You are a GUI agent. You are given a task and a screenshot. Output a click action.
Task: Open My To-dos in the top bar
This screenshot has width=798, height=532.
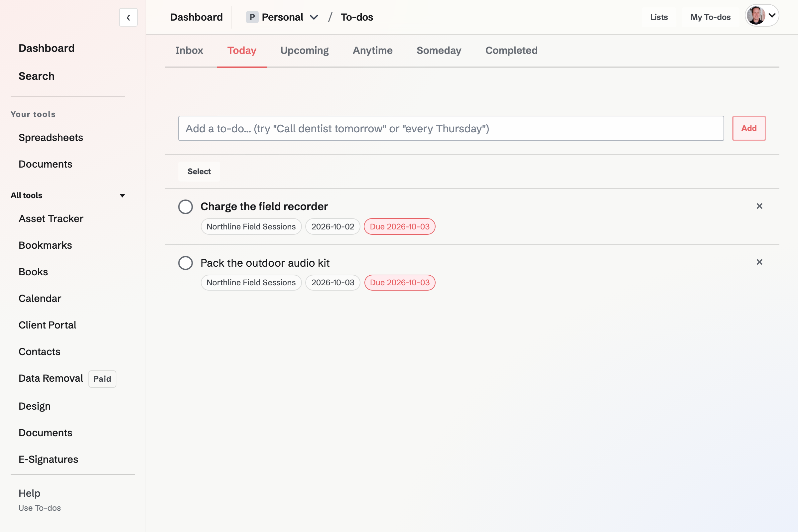[x=711, y=17]
